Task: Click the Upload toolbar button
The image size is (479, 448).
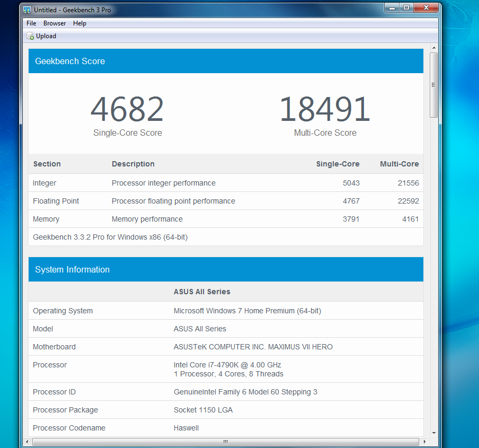Action: click(41, 36)
